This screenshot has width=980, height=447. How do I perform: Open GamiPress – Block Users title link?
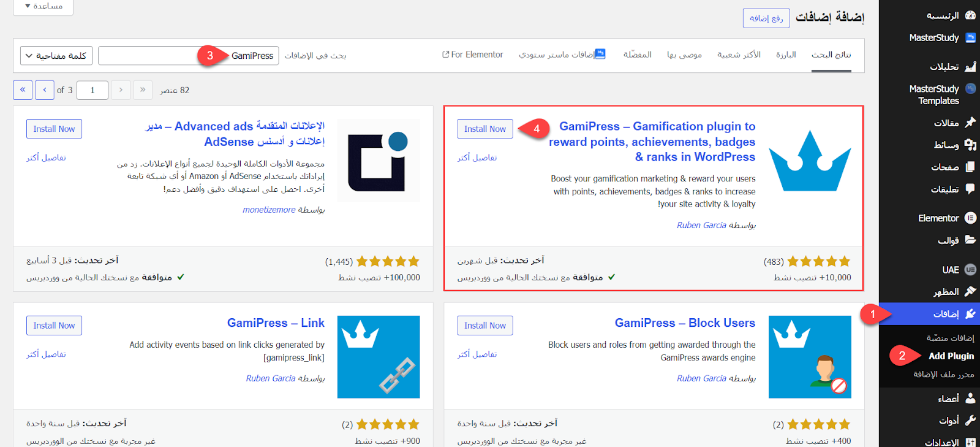685,323
